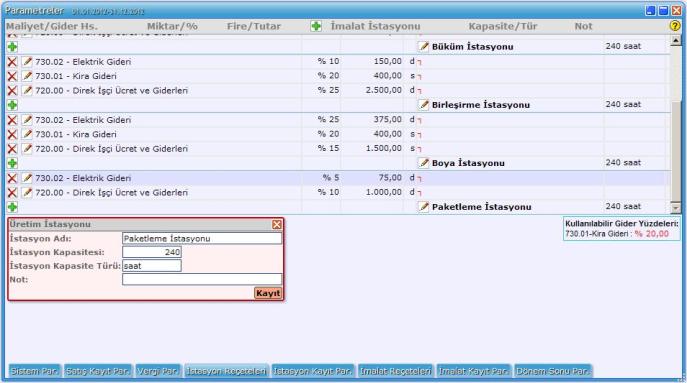
Task: Edit the 730.02 Elektrik Gideri row with 375,00
Action: tap(27, 120)
